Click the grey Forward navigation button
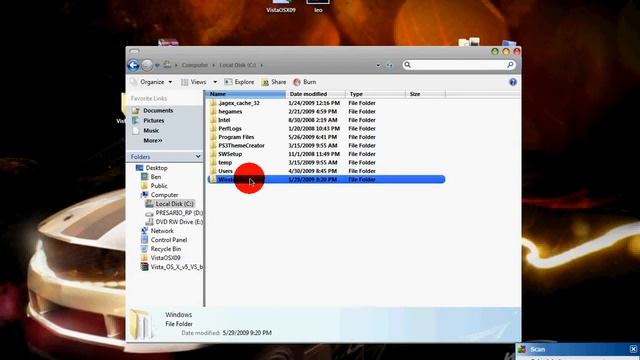Screen dimensions: 640x360 (x=147, y=65)
